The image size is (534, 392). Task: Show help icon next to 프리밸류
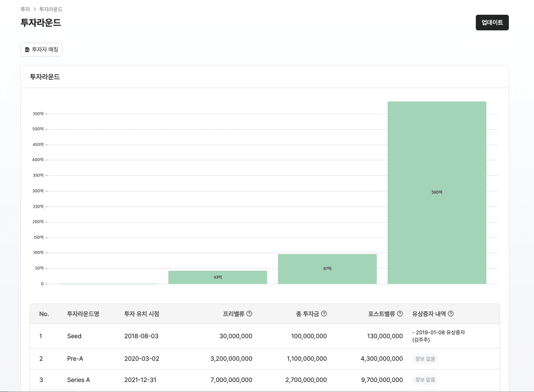tap(249, 314)
